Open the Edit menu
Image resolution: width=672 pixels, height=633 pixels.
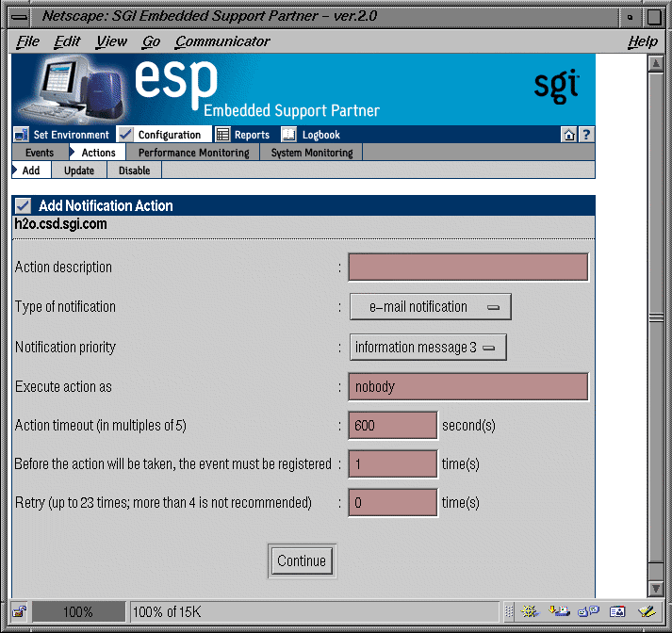[x=67, y=41]
